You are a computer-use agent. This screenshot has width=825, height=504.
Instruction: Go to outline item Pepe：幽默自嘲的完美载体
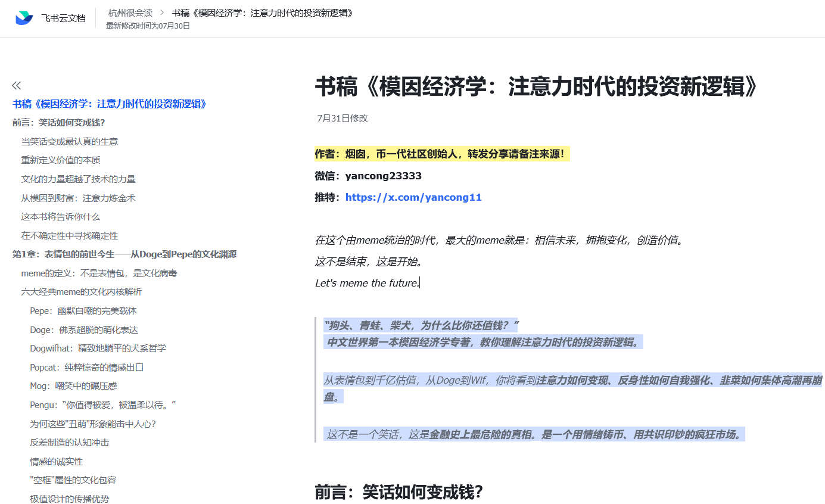(x=83, y=311)
